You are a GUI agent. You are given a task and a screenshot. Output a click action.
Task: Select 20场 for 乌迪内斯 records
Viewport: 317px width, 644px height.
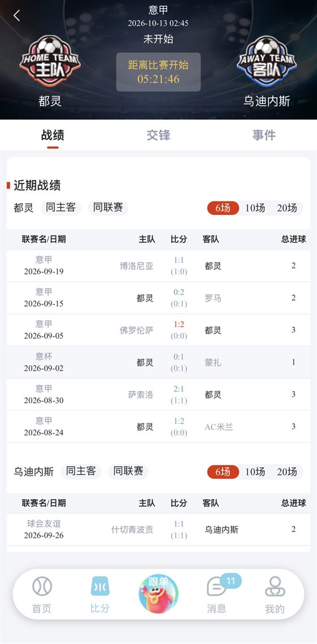click(287, 471)
